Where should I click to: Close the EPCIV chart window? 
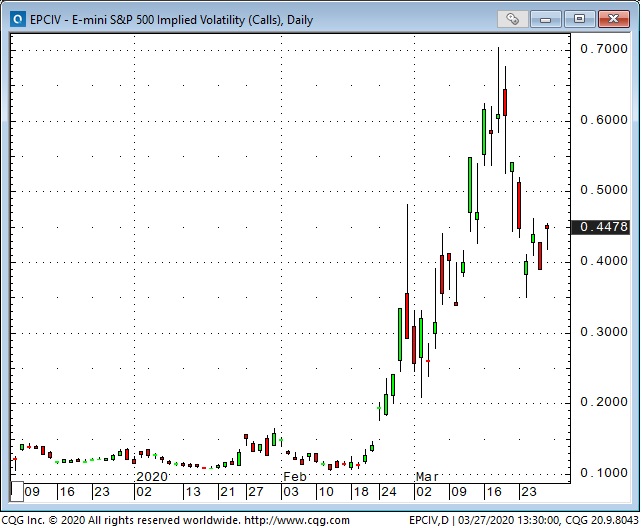pyautogui.click(x=613, y=19)
